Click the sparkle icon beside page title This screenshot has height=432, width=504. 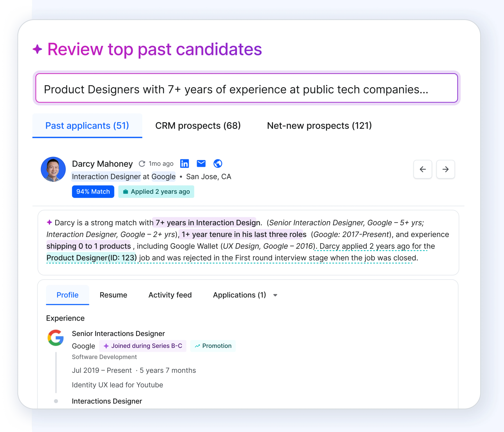pyautogui.click(x=37, y=49)
